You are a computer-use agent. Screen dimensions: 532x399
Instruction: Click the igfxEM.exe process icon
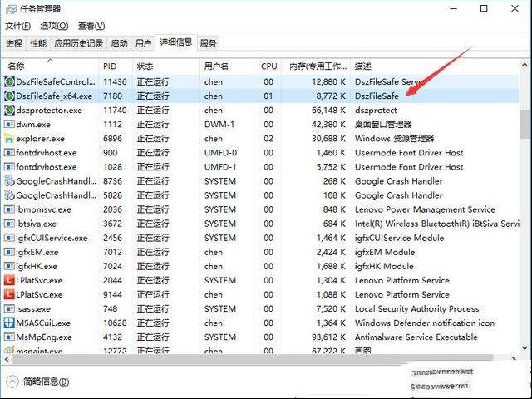click(9, 252)
